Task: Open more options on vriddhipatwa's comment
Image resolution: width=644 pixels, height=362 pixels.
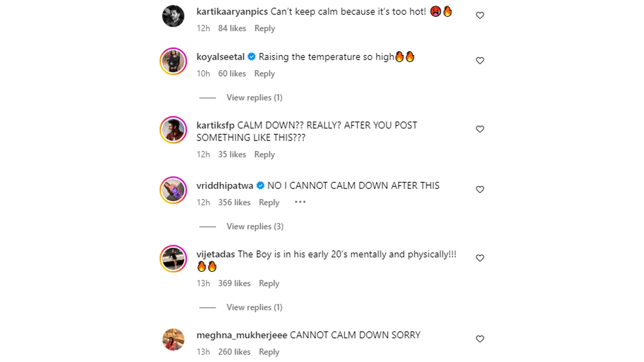Action: coord(300,202)
